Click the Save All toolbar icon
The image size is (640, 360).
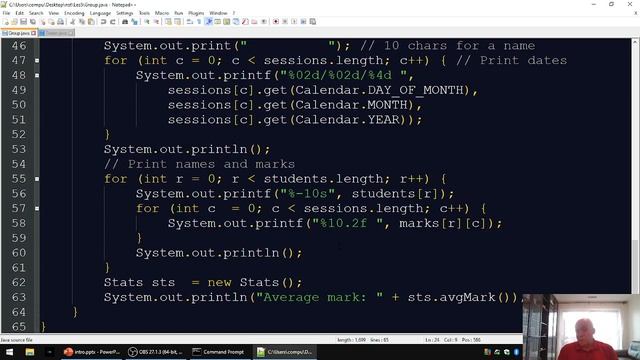coord(33,22)
